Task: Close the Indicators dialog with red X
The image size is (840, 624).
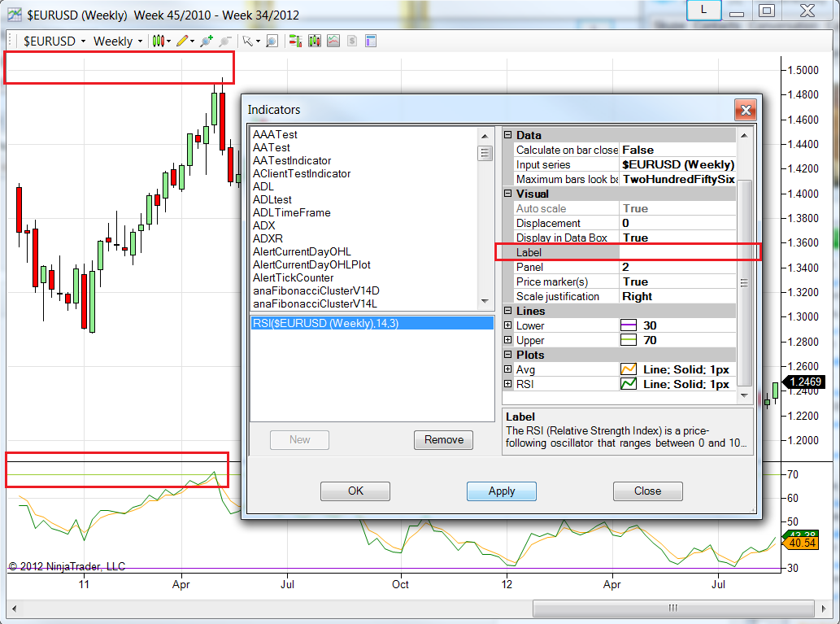Action: click(745, 110)
